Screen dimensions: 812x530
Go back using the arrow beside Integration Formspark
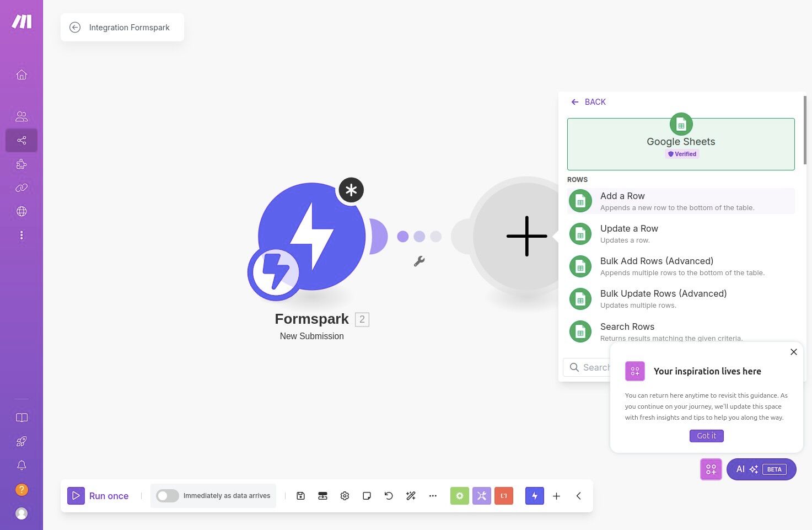point(75,28)
